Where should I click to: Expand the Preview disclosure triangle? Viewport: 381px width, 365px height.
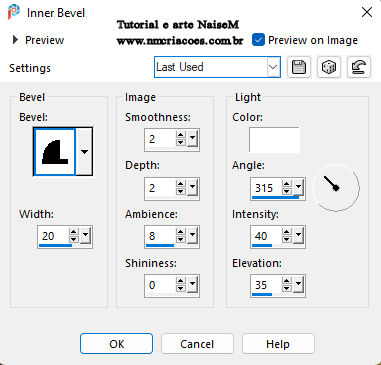[x=15, y=40]
